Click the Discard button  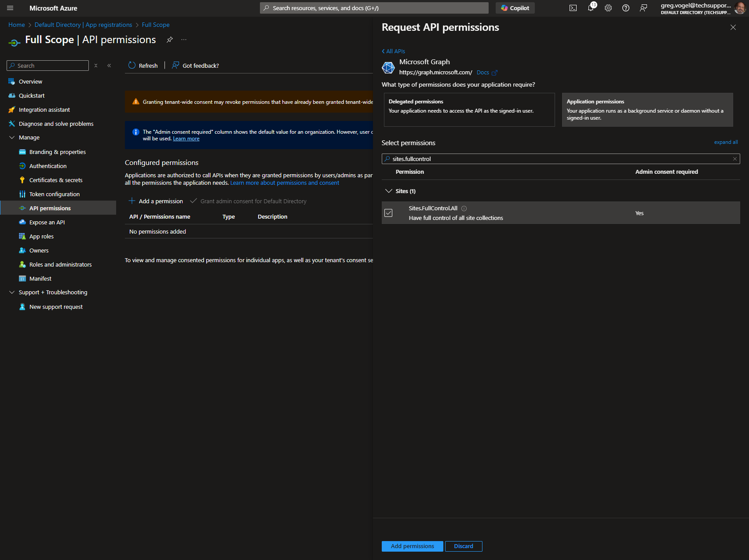[x=464, y=546]
